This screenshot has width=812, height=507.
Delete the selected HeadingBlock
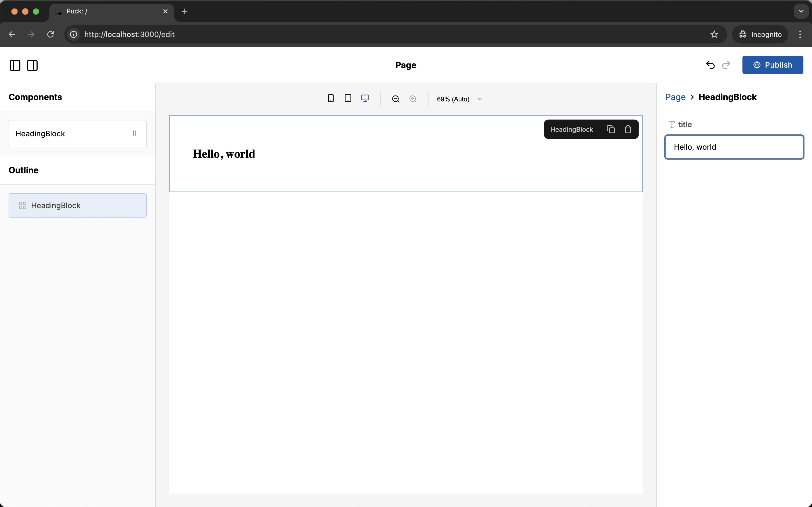[628, 129]
